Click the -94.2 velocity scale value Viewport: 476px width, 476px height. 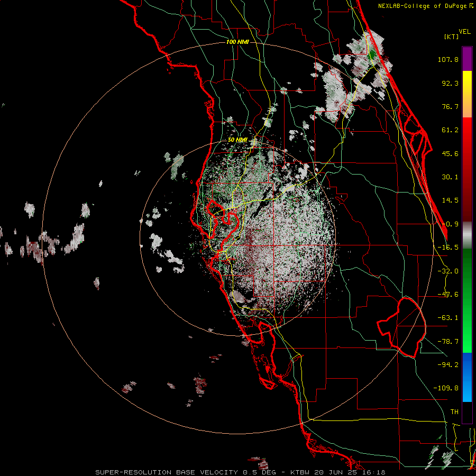[448, 365]
